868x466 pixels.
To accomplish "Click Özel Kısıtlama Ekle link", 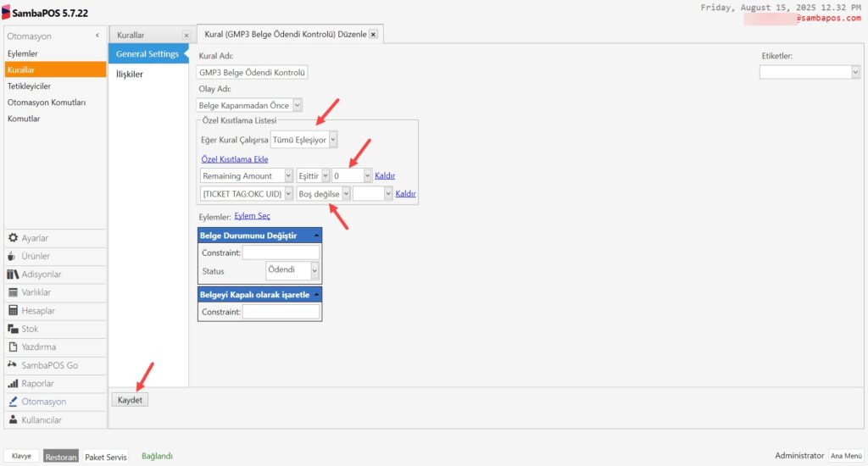I will [x=235, y=158].
